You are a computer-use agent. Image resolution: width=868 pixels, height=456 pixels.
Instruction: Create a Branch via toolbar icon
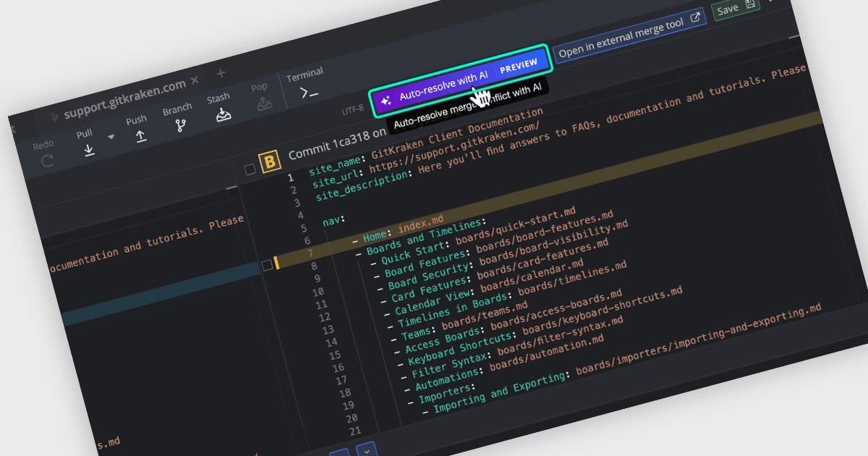click(x=181, y=125)
